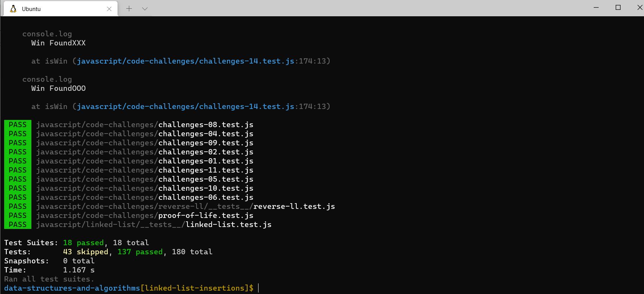Click challenges-02.test.js file name
The height and width of the screenshot is (294, 644).
point(206,152)
